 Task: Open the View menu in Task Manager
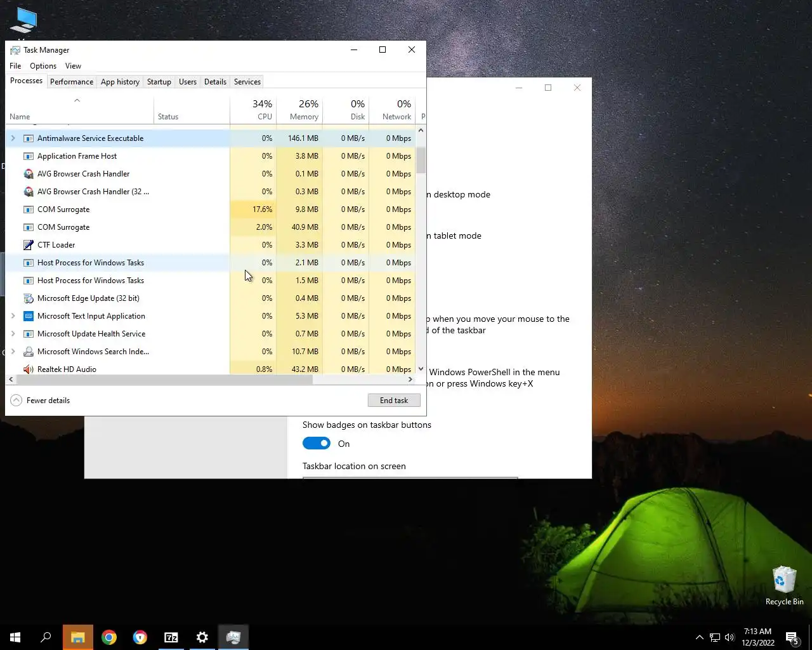tap(73, 66)
